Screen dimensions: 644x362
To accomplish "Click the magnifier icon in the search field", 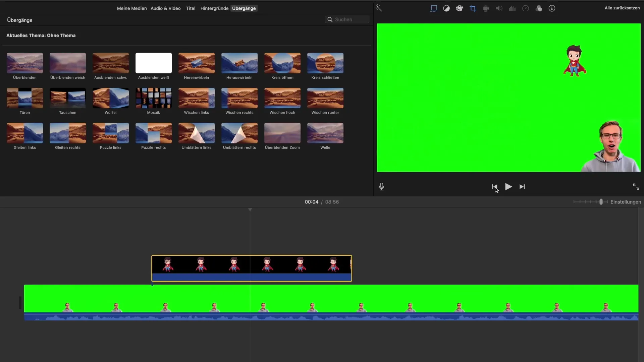I will pos(330,19).
